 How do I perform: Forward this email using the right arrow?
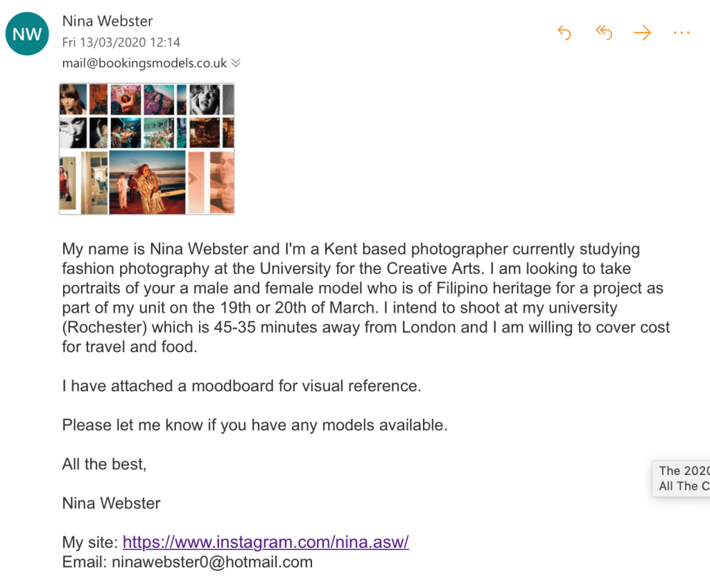click(643, 33)
